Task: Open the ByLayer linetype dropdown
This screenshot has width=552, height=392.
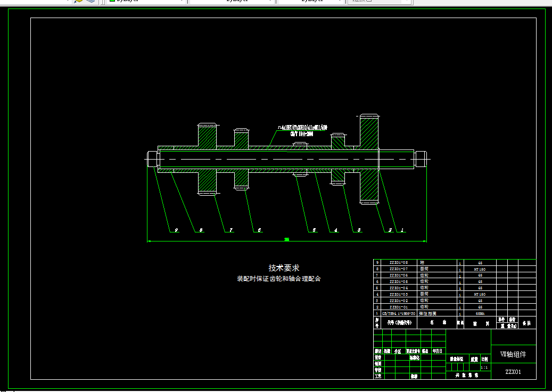Action: (x=232, y=1)
